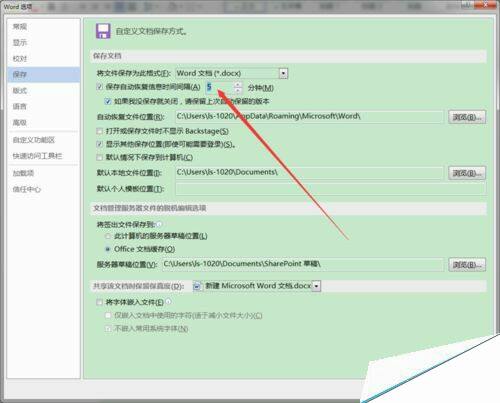Viewport: 500px width, 403px height.
Task: Select Office 文档缓存(O) radio button
Action: point(108,249)
